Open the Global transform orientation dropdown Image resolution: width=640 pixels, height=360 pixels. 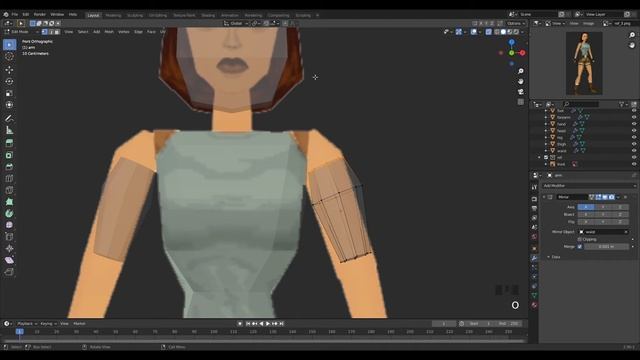pyautogui.click(x=236, y=24)
